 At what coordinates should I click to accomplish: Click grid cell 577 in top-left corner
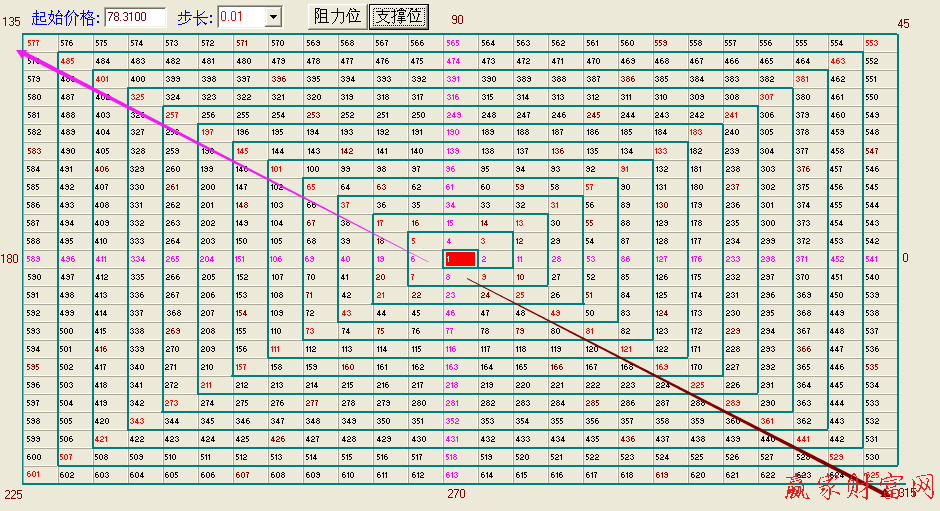[34, 43]
